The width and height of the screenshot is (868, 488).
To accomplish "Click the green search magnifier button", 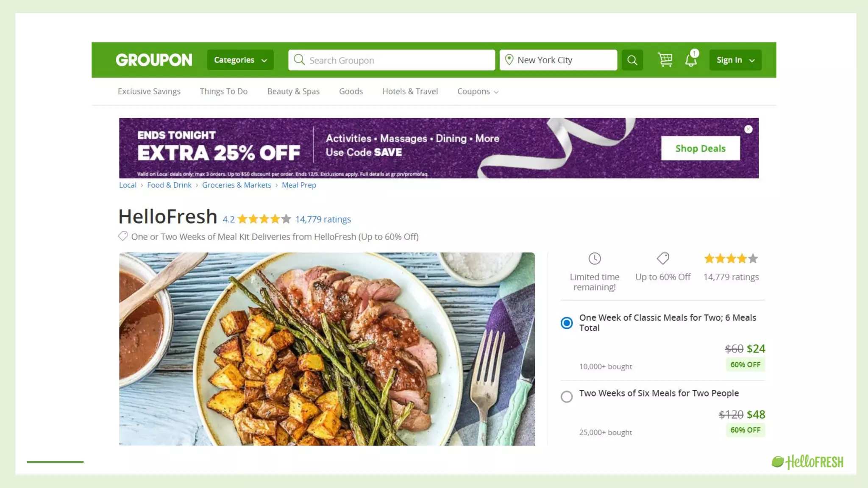I will (x=632, y=60).
